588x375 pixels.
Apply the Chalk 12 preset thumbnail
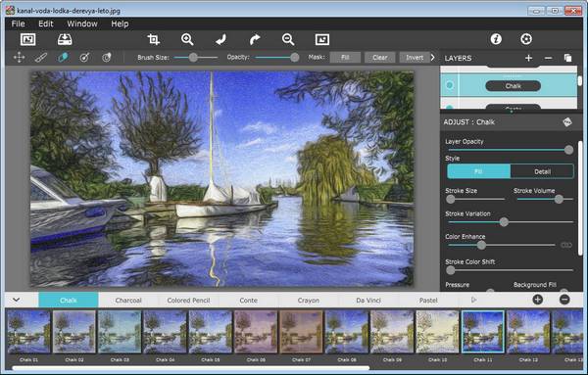(528, 332)
